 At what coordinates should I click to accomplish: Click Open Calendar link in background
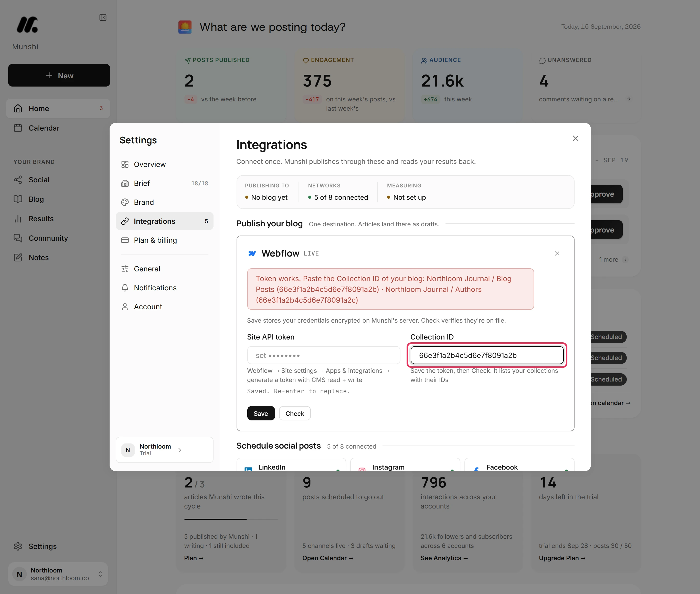click(x=328, y=558)
